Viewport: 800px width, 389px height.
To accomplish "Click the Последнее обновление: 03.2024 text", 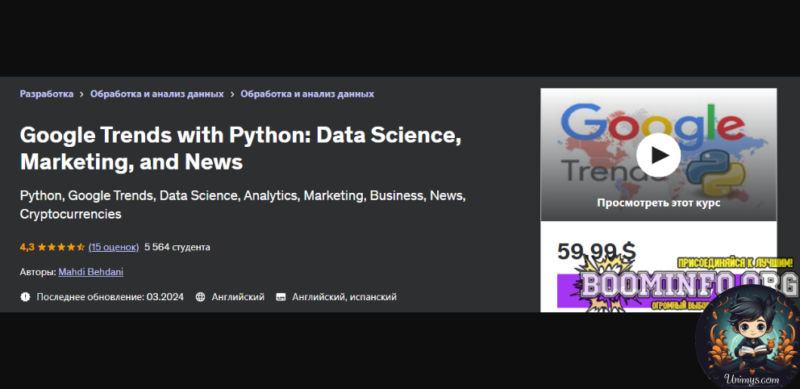I will 110,297.
